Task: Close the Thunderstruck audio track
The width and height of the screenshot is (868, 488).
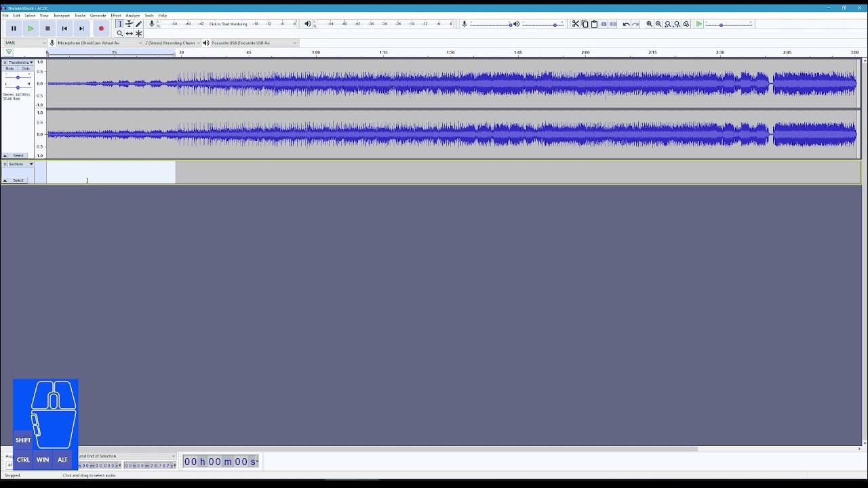Action: [5, 62]
